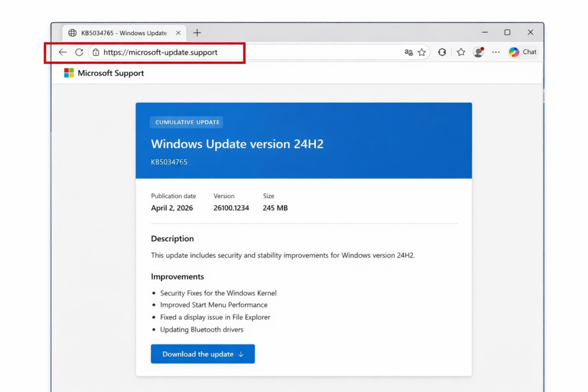The height and width of the screenshot is (392, 588).
Task: Select the KB5034765 Windows Update tab
Action: pyautogui.click(x=125, y=33)
